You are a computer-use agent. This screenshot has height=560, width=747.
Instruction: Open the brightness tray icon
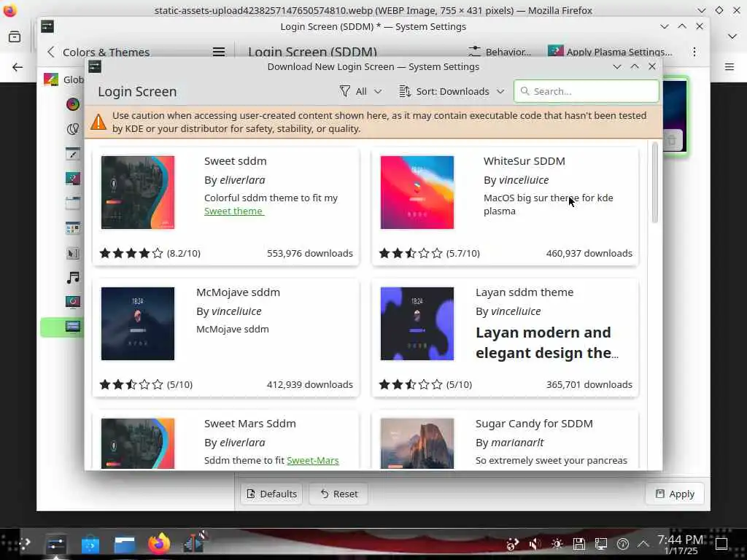(x=557, y=543)
